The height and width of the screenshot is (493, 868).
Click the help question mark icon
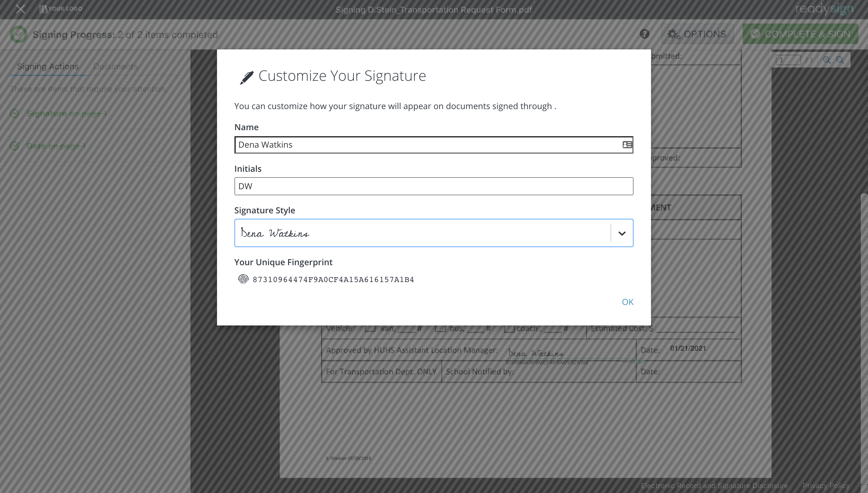click(x=644, y=34)
